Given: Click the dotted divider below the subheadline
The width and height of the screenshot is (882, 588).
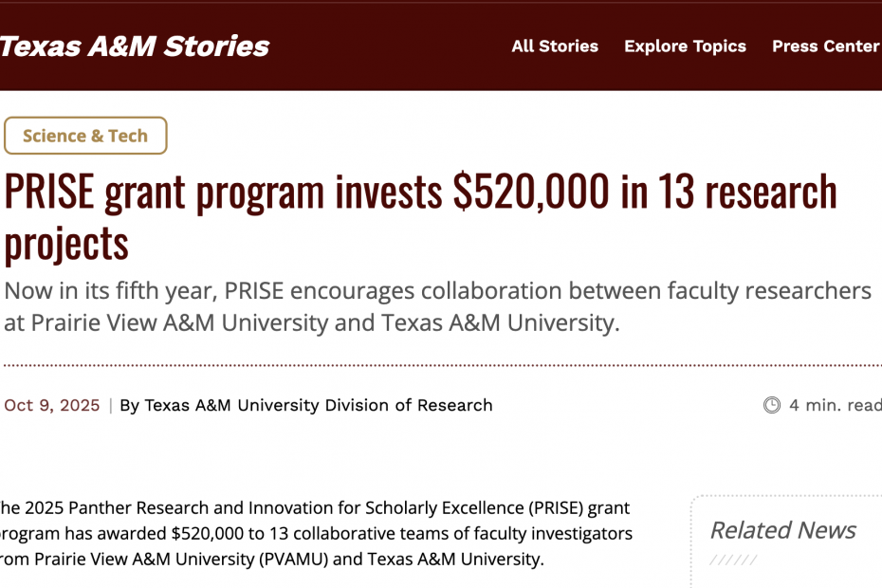Looking at the screenshot, I should click(441, 364).
